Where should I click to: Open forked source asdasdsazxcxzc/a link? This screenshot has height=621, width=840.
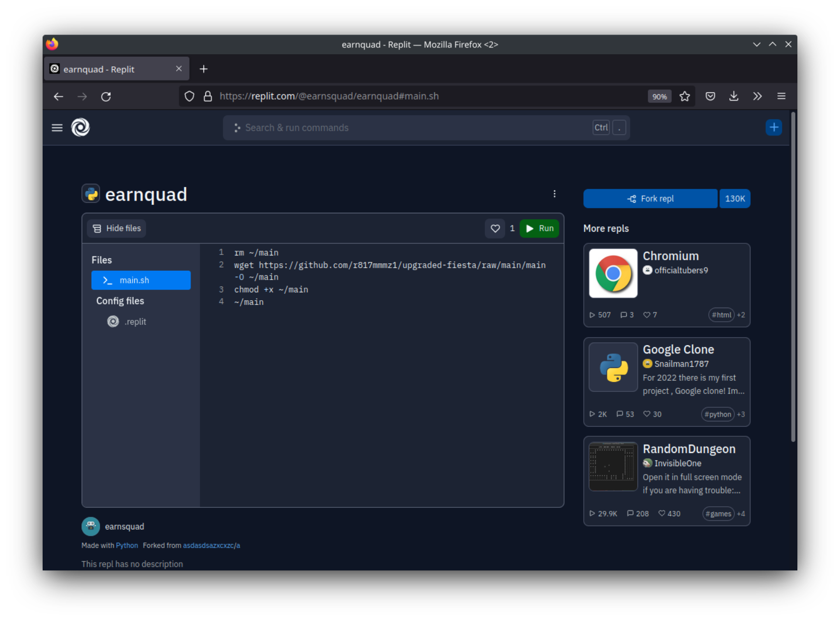tap(212, 546)
